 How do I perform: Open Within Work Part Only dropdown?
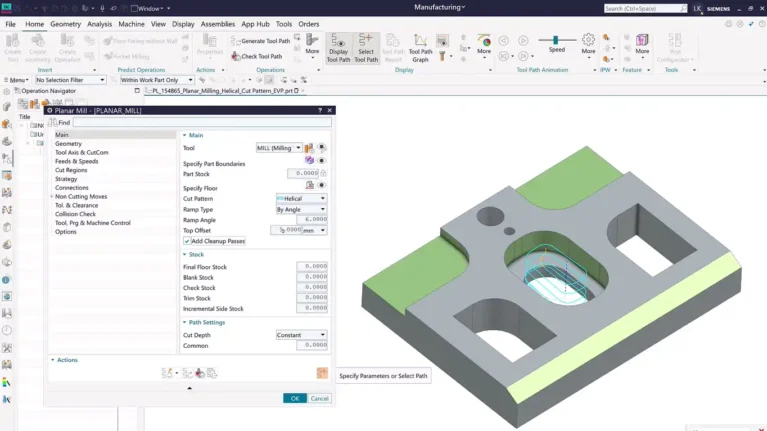point(157,80)
